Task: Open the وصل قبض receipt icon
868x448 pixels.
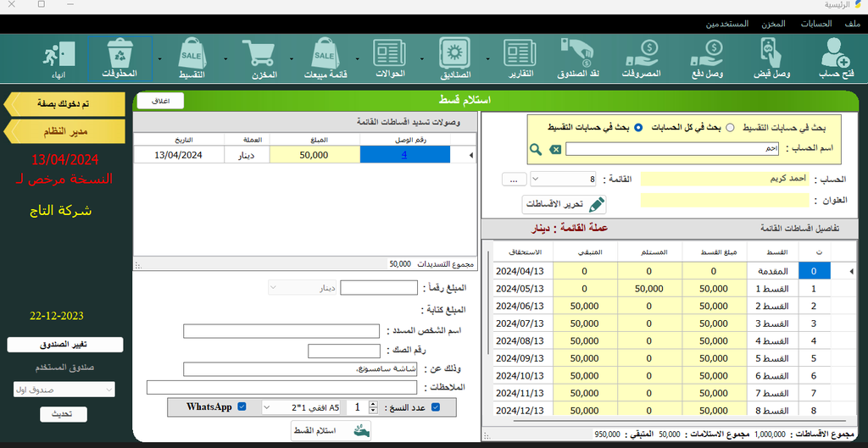Action: pyautogui.click(x=771, y=58)
